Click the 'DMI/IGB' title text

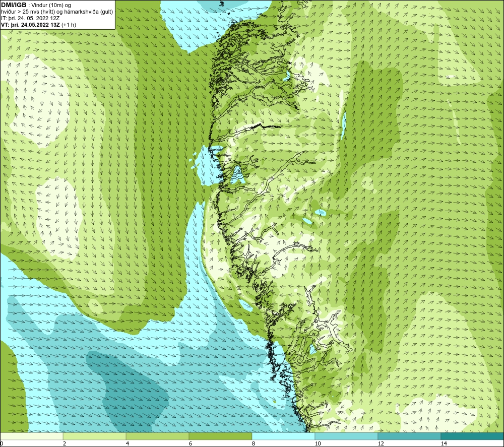click(14, 5)
